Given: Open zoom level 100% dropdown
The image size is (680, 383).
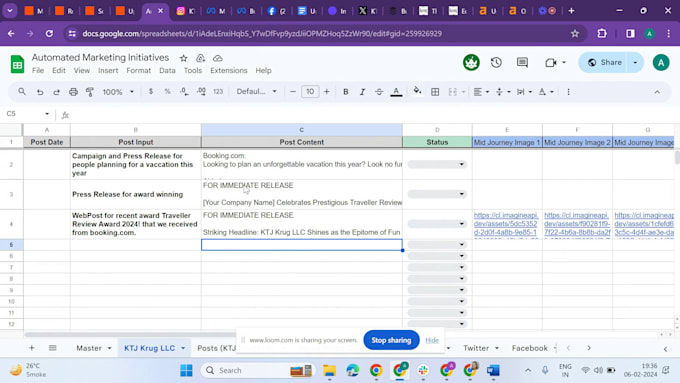Looking at the screenshot, I should point(118,92).
